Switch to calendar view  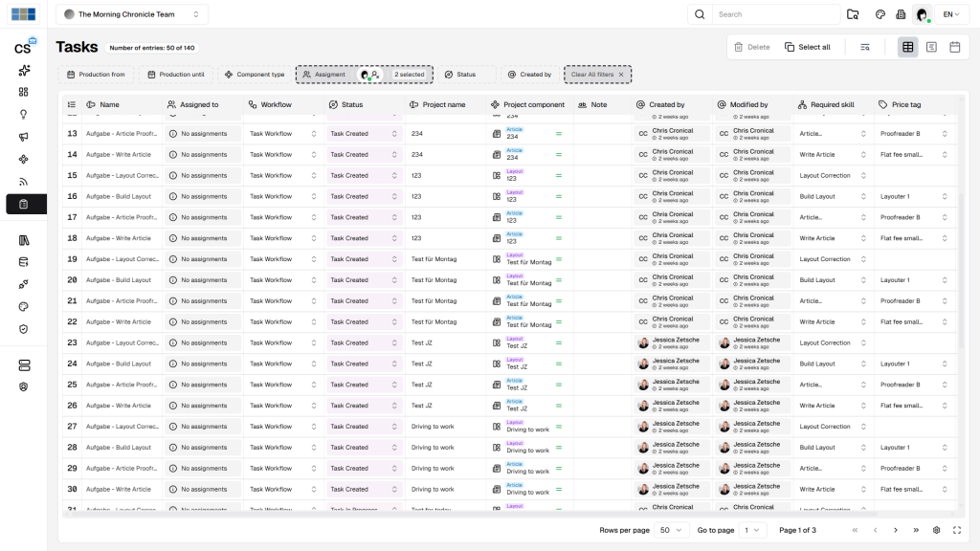(954, 47)
